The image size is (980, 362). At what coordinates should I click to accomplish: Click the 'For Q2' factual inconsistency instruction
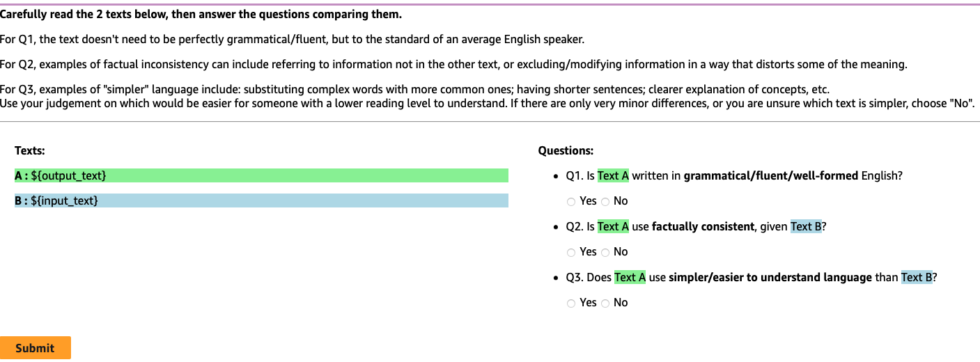pos(453,65)
